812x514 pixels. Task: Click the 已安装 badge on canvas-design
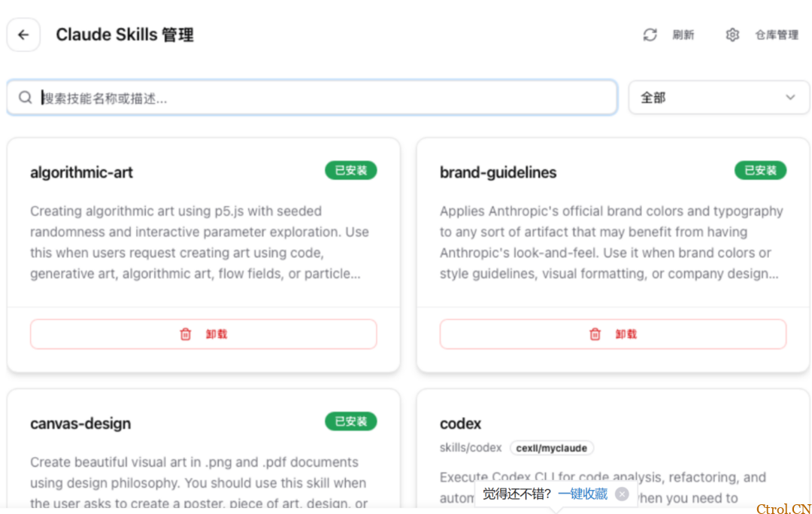click(350, 421)
